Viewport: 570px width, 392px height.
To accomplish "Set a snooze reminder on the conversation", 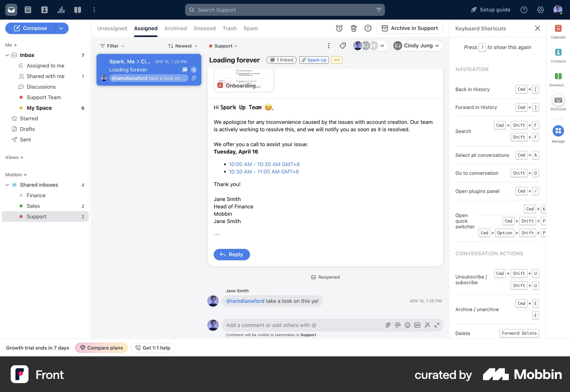I will [339, 28].
